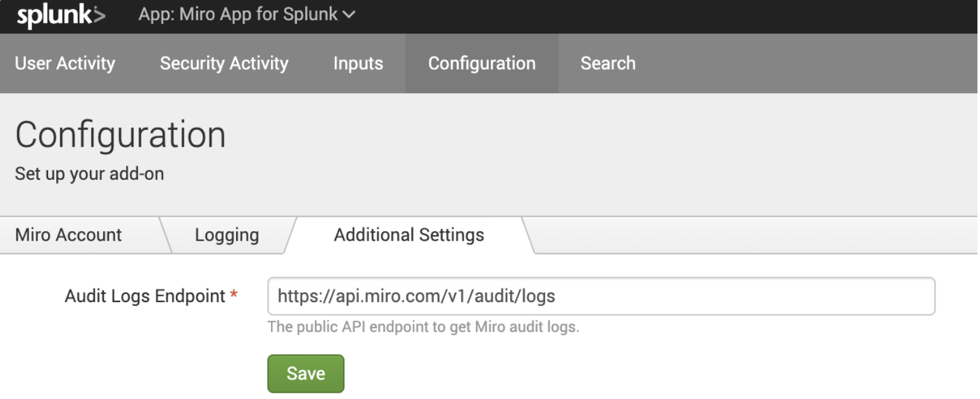This screenshot has height=399, width=980.
Task: Click the 'Set up your add-on' subtitle
Action: [x=89, y=174]
